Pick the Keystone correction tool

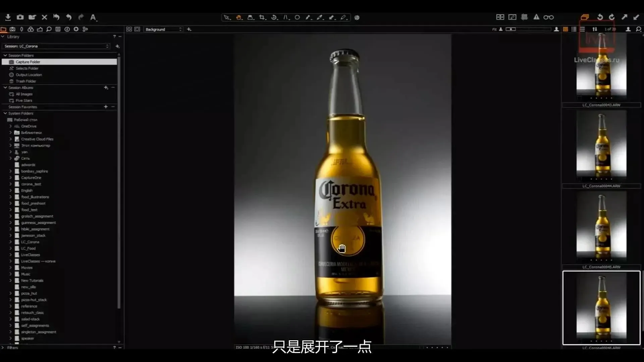coord(286,17)
